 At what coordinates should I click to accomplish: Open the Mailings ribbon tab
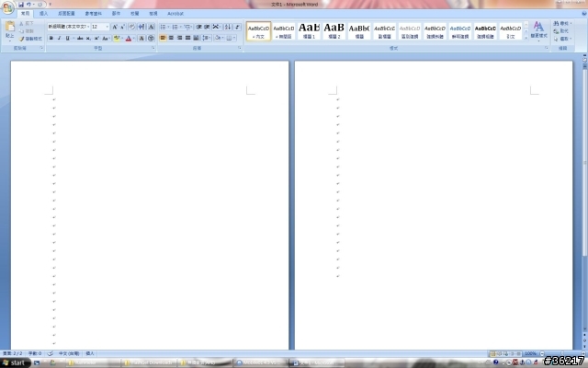pyautogui.click(x=116, y=14)
